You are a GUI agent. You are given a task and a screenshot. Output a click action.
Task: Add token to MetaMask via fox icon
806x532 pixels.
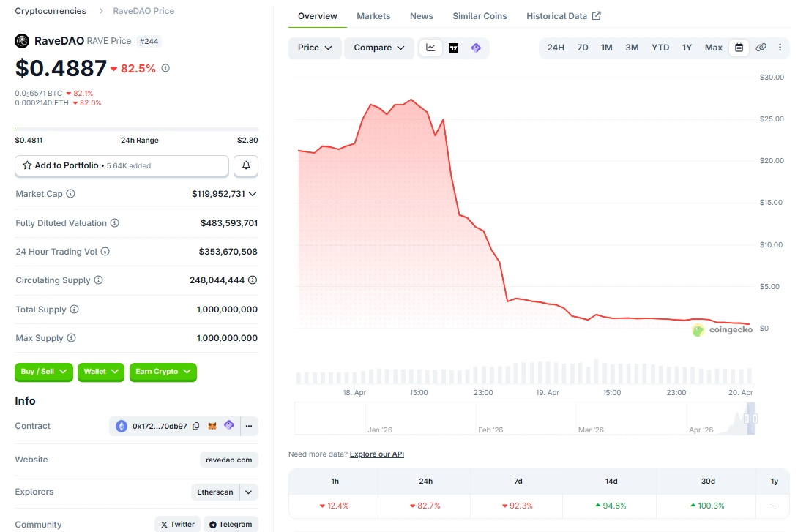point(212,426)
